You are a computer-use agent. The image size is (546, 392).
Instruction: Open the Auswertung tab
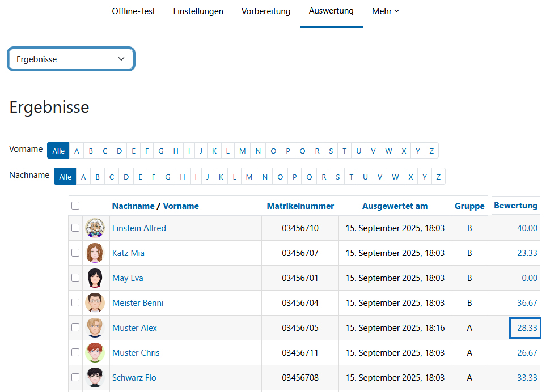pyautogui.click(x=331, y=11)
